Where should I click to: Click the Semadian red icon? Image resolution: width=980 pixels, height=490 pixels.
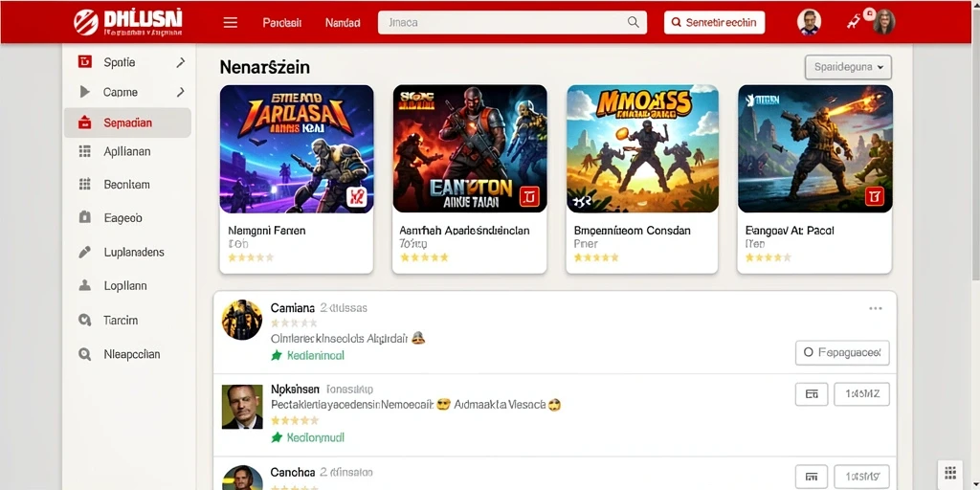point(84,122)
